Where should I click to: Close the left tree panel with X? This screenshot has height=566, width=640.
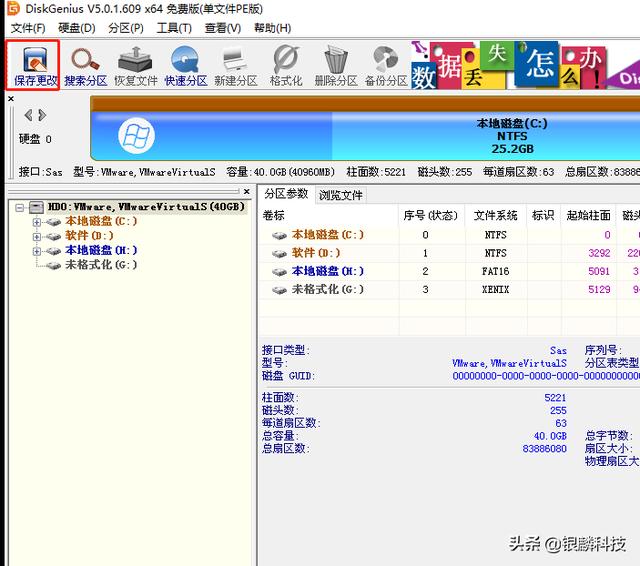(246, 191)
